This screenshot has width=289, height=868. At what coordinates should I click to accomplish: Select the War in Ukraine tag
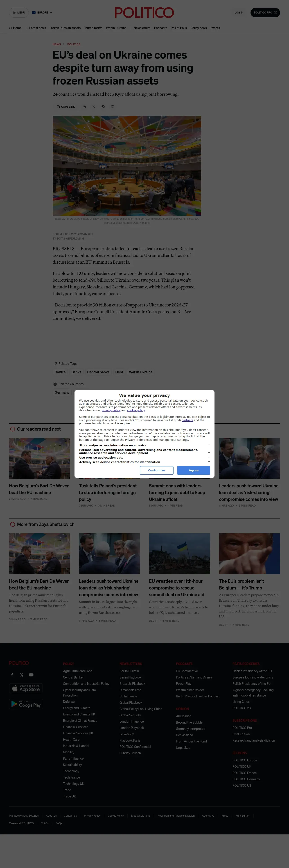[x=141, y=372]
